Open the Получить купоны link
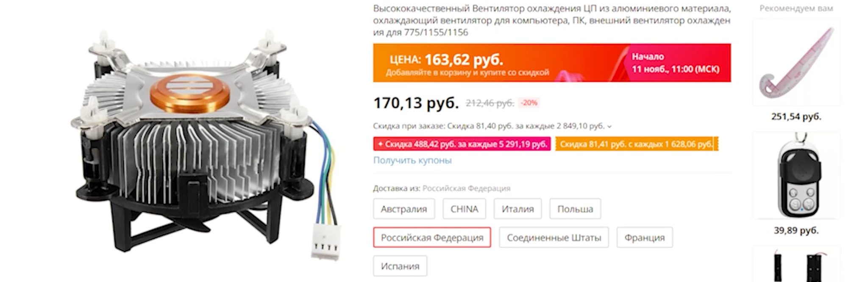868x282 pixels. [412, 160]
